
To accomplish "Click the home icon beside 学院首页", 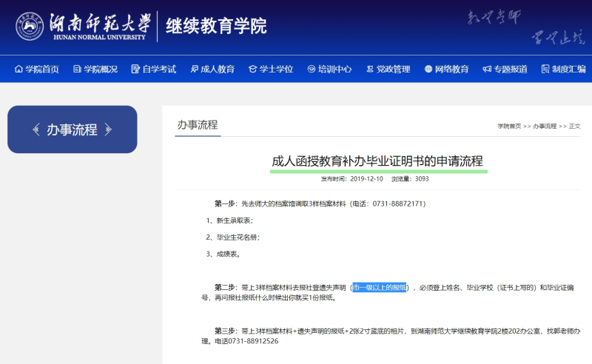I will pyautogui.click(x=18, y=69).
